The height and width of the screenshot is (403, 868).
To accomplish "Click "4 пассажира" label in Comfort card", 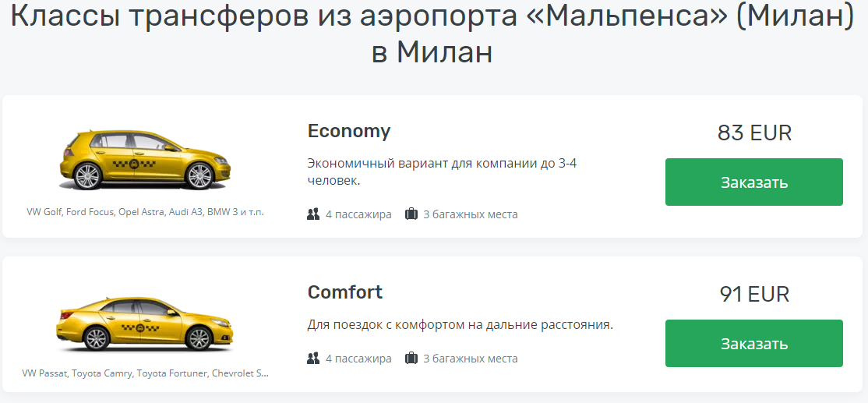I will (358, 359).
